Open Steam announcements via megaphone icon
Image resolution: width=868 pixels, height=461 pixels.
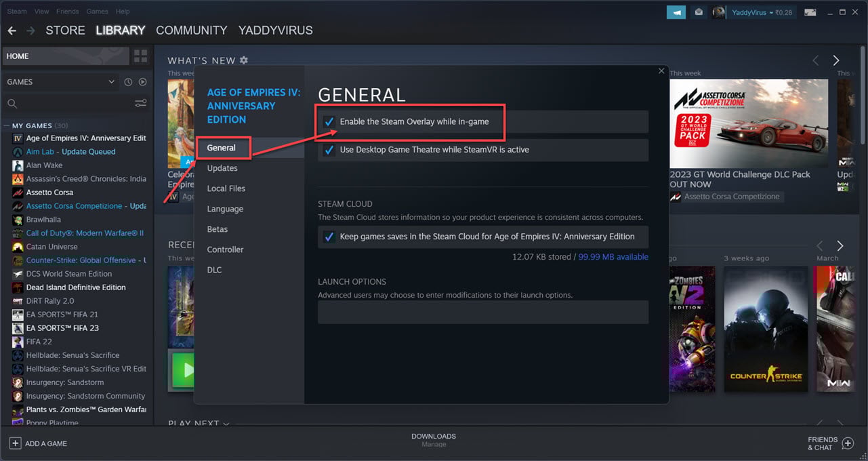click(676, 12)
